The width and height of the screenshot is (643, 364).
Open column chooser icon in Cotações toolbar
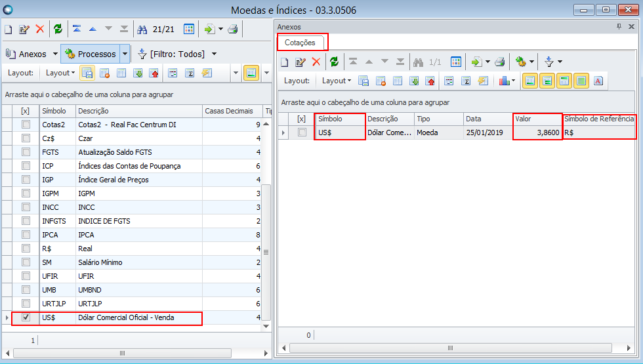point(455,62)
